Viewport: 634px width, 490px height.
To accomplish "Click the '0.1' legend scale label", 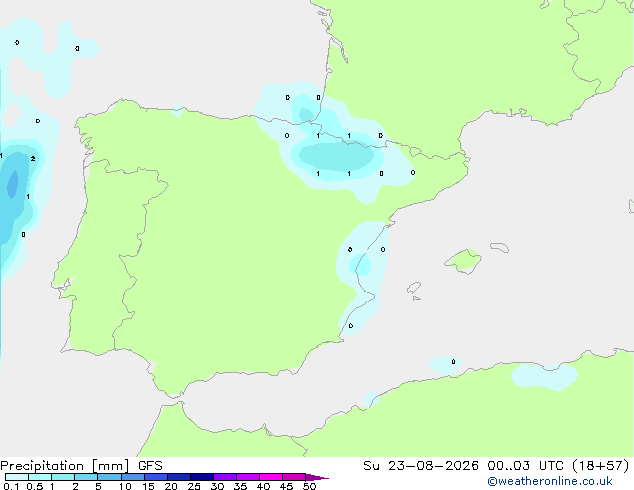I will (10, 486).
